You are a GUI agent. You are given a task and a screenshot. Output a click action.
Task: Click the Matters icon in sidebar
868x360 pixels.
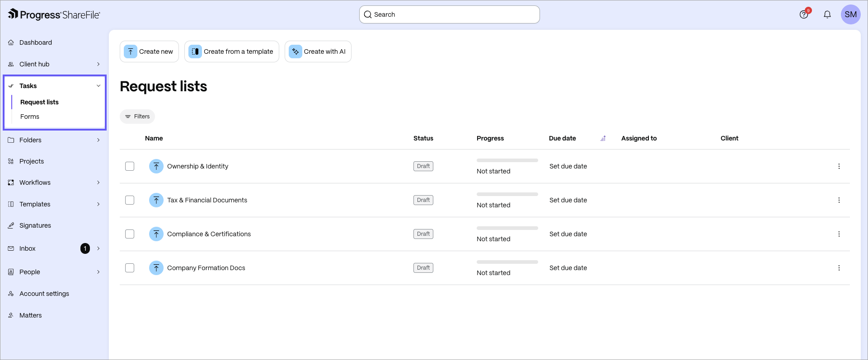[x=11, y=315]
